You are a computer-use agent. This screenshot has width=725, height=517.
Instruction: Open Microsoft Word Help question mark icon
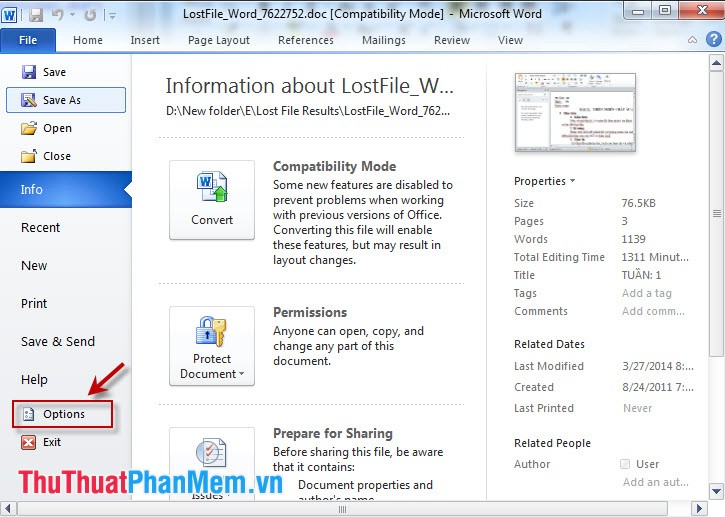point(713,39)
